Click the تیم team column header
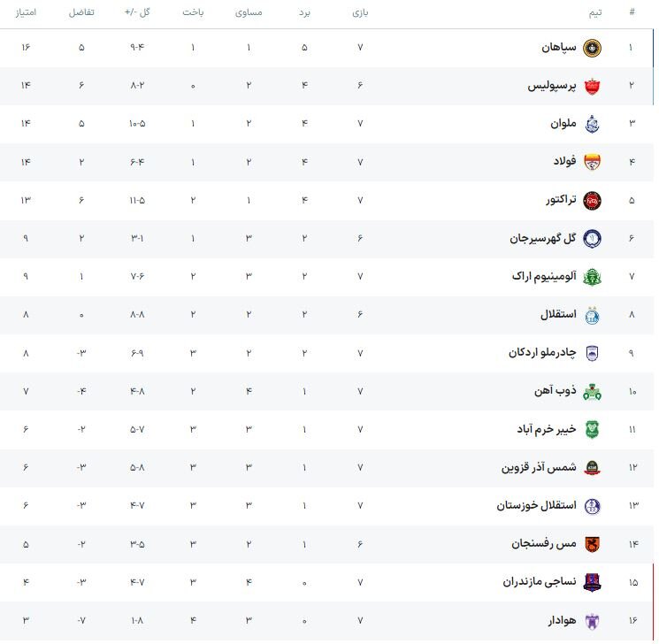The height and width of the screenshot is (644, 659). tap(596, 12)
